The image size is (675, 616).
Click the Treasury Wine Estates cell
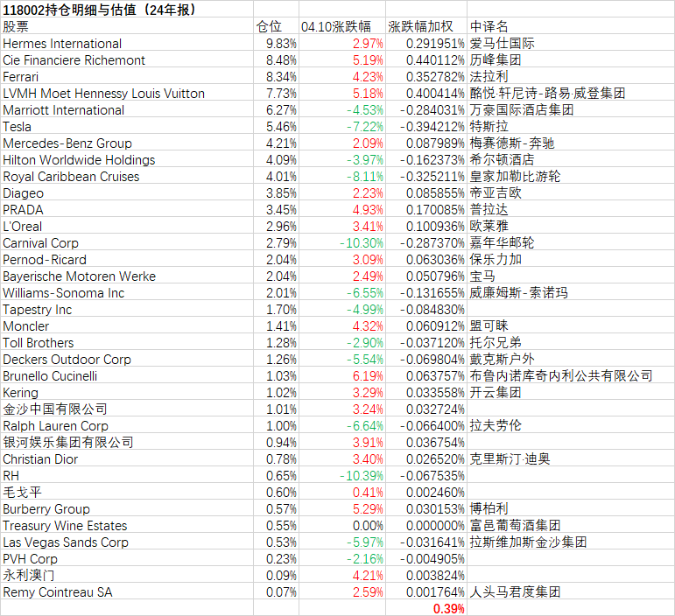click(x=127, y=525)
